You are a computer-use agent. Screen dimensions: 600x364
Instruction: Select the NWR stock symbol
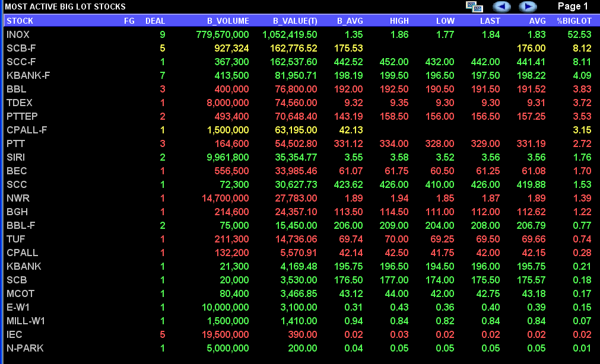(18, 199)
